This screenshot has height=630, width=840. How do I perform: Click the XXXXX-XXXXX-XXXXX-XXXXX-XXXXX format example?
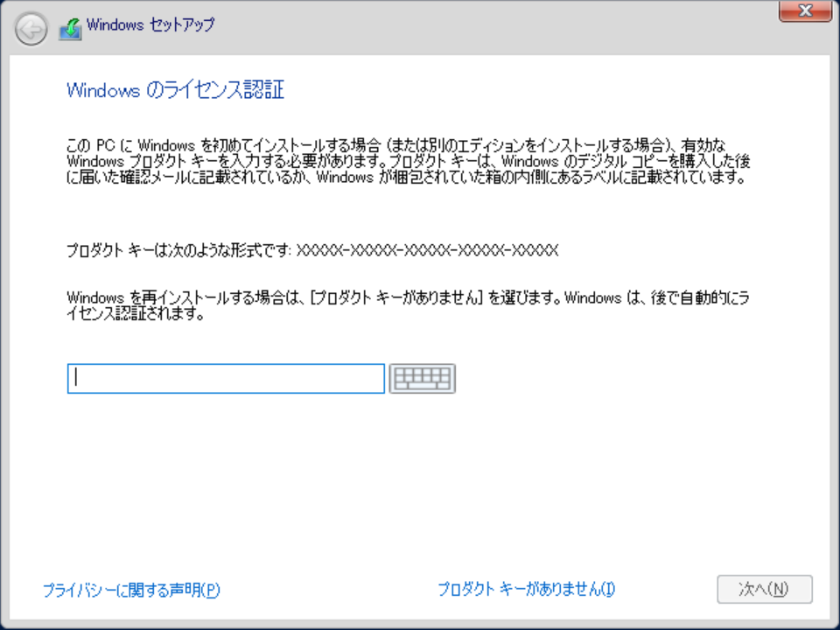coord(427,250)
